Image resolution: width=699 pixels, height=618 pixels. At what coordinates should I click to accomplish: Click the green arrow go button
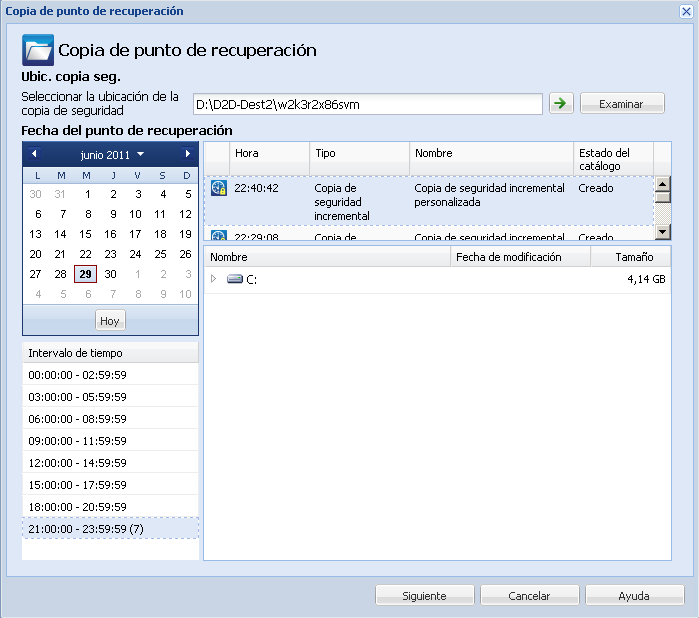562,103
